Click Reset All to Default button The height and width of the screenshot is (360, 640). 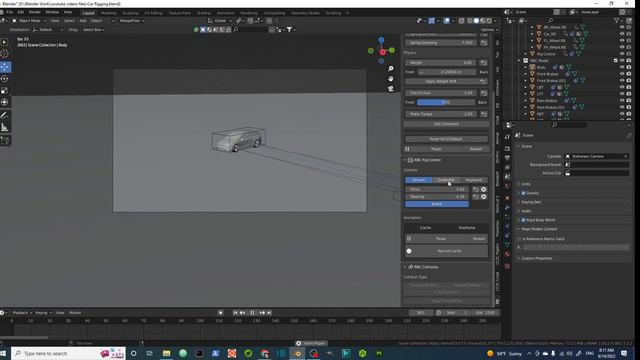(x=446, y=139)
